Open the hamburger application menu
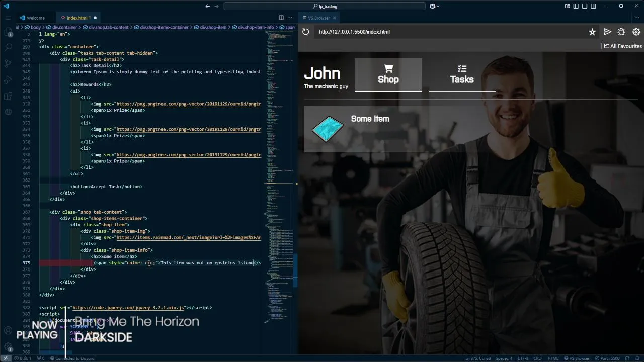The image size is (644, 362). click(8, 18)
